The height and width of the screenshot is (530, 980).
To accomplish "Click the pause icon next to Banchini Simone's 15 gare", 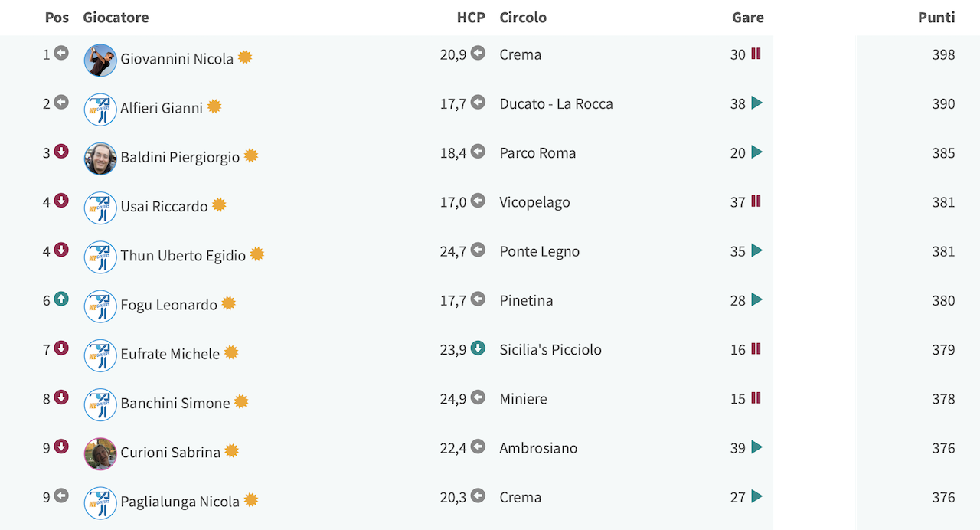I will (x=756, y=397).
